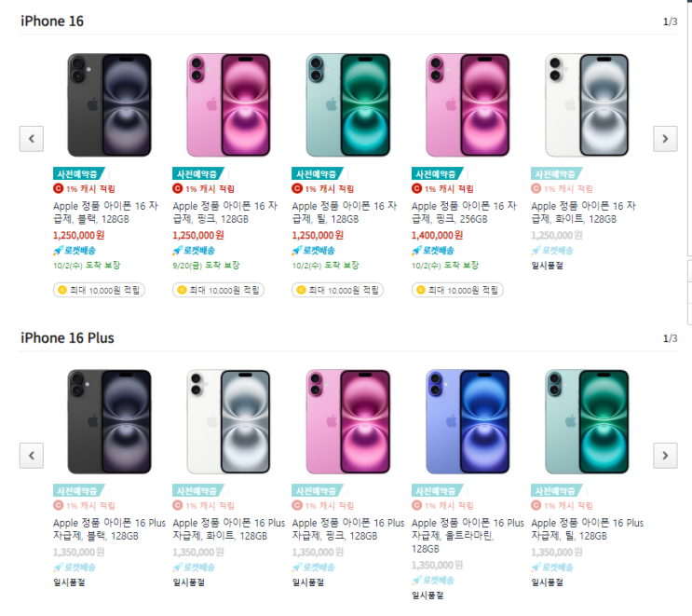Open the ultramarine iPhone 16 Plus image
Image resolution: width=692 pixels, height=616 pixels.
coord(468,421)
